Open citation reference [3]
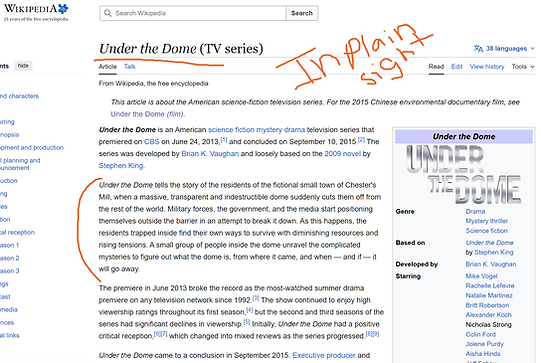541x363 pixels. tap(256, 298)
